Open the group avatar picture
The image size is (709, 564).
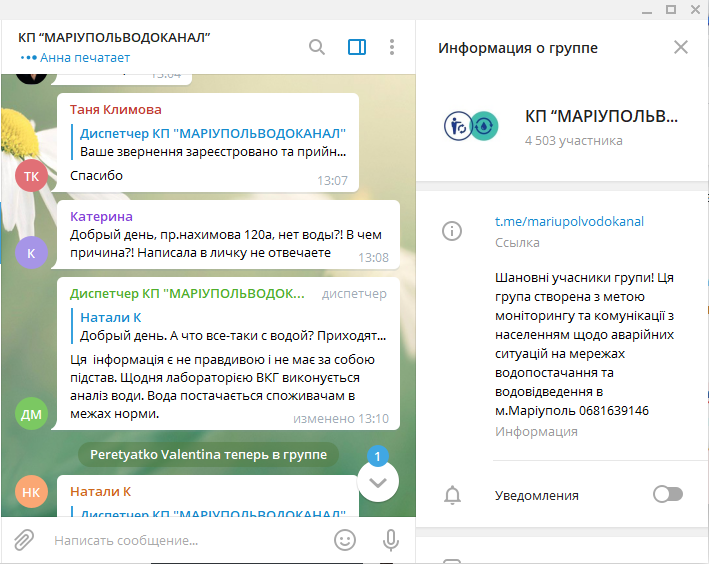point(470,125)
